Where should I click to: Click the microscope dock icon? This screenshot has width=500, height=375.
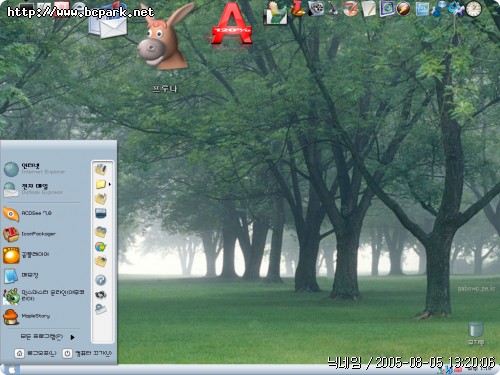click(x=333, y=9)
